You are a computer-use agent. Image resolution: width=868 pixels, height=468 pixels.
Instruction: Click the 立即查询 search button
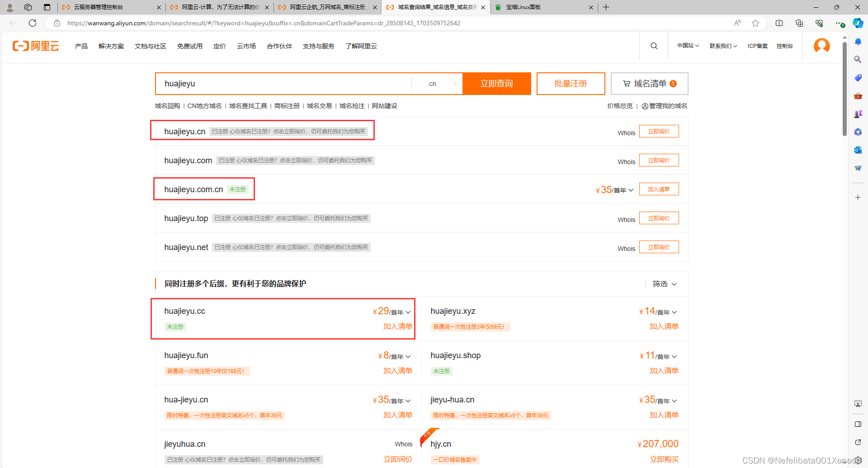(x=496, y=84)
